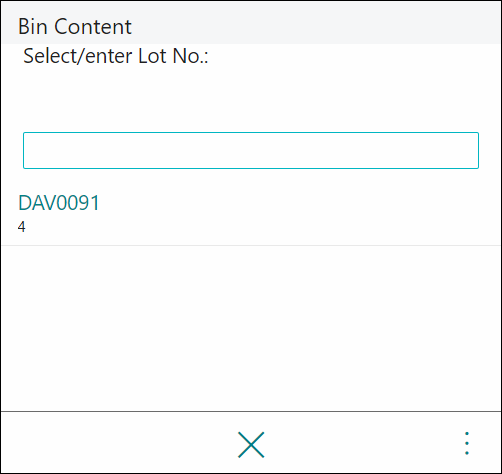502x474 pixels.
Task: Click the Select/enter Lot No. label
Action: (116, 56)
